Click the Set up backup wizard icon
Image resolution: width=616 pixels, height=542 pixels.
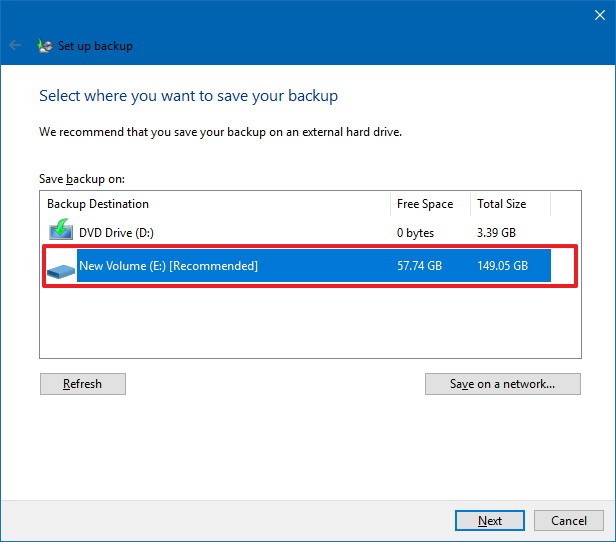click(x=45, y=46)
